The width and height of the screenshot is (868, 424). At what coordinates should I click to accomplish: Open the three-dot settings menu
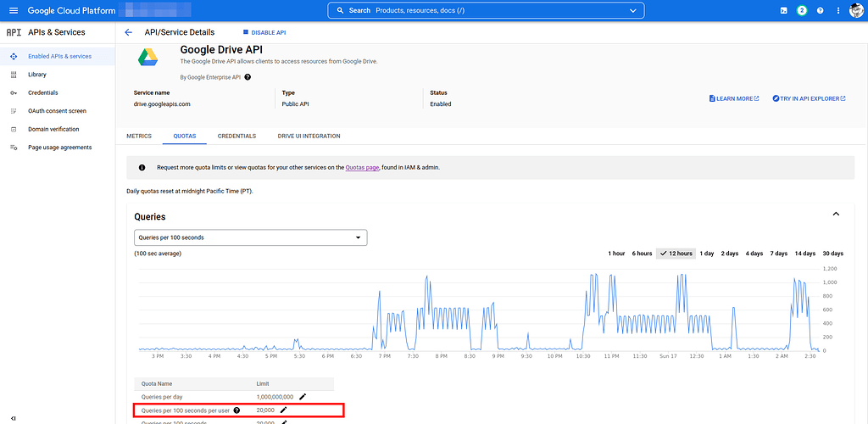pos(838,10)
